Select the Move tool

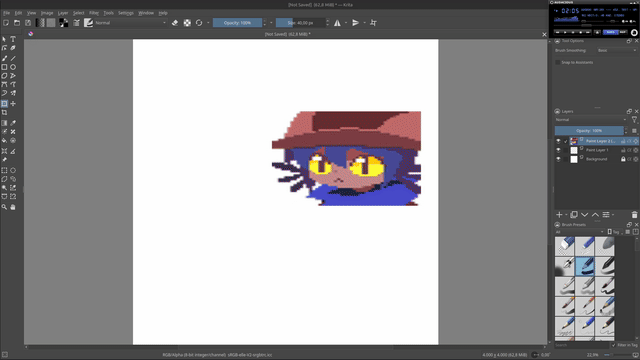click(x=13, y=104)
